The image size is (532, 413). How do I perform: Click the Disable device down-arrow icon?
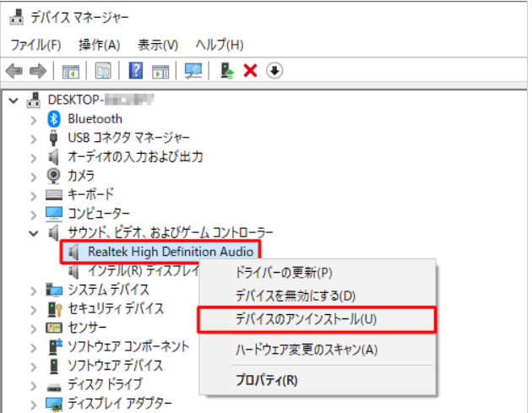[x=274, y=71]
